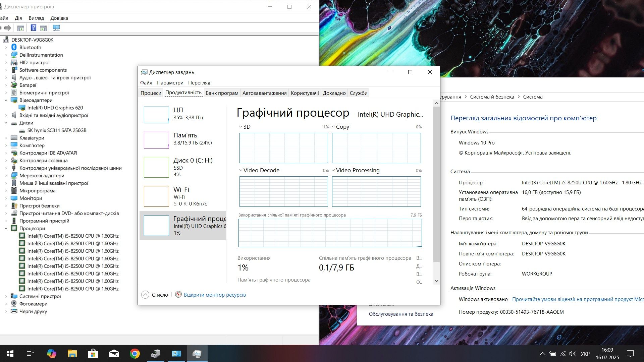The height and width of the screenshot is (362, 644).
Task: Open the notification center icon
Action: click(630, 354)
